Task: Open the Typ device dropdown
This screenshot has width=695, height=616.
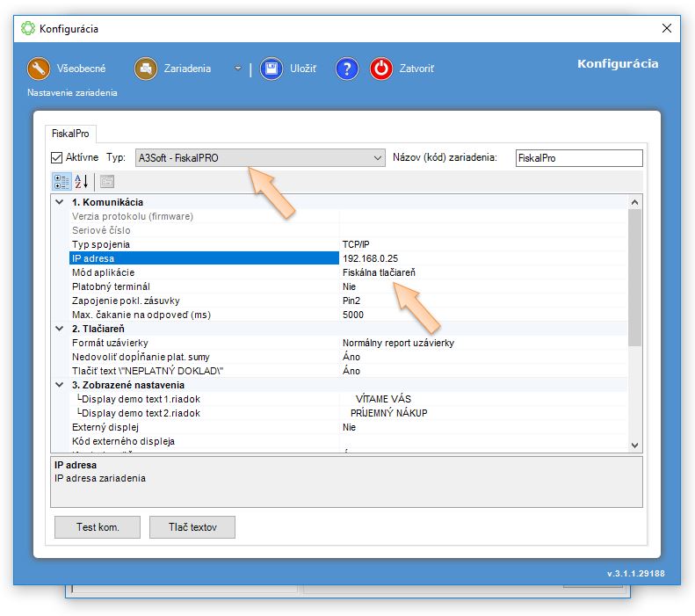Action: tap(378, 158)
